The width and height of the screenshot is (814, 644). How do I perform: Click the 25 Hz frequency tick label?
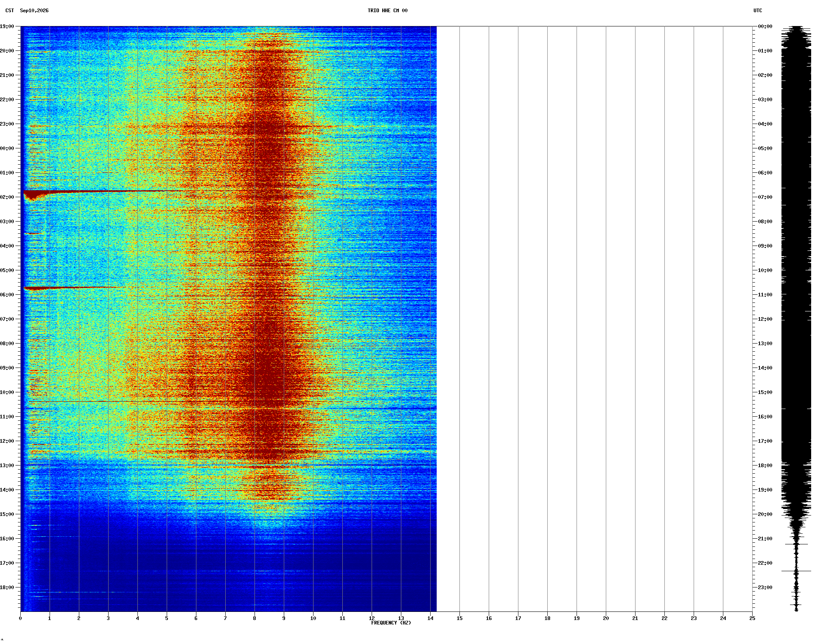point(752,618)
